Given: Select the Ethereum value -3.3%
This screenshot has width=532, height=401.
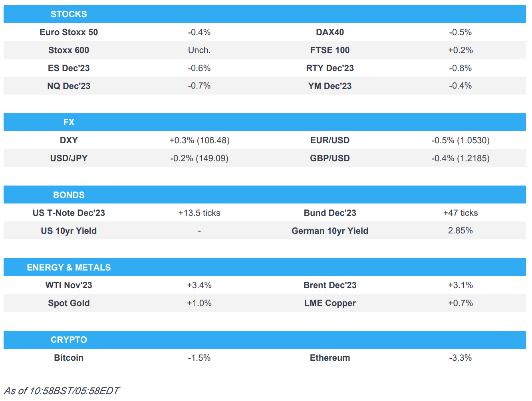Looking at the screenshot, I should point(460,358).
